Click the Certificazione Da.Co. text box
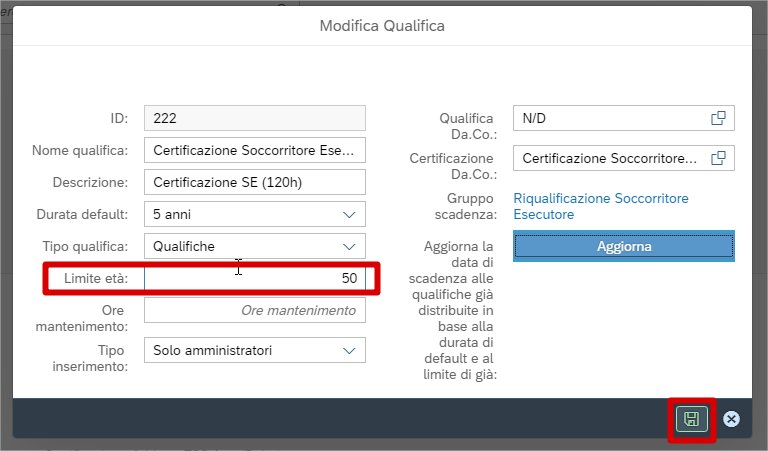This screenshot has height=451, width=768. coord(608,158)
